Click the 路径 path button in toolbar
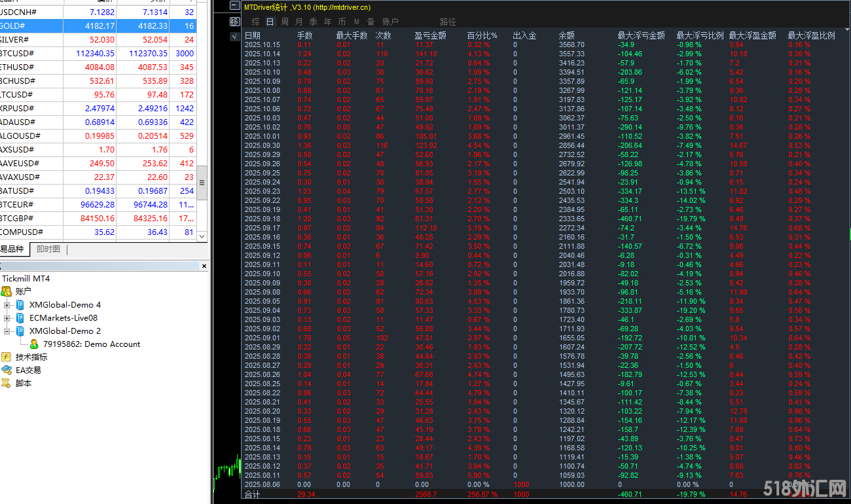Viewport: 851px width, 504px height. [x=448, y=22]
